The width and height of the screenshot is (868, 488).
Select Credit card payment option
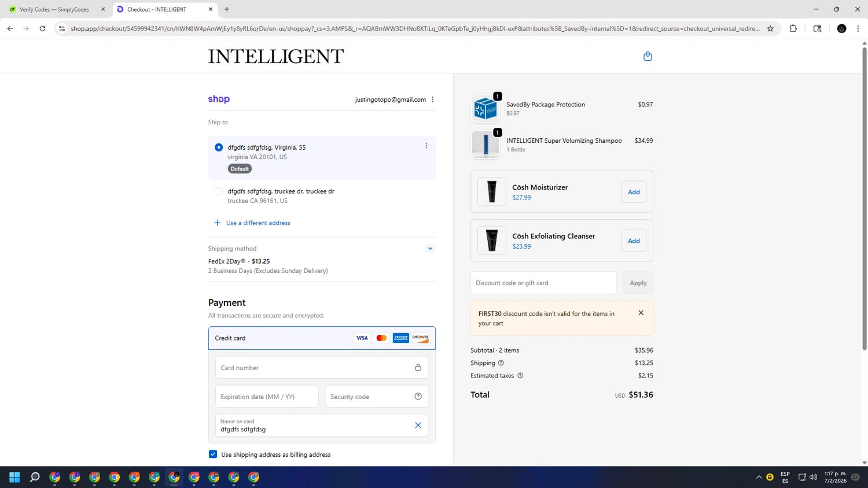click(x=322, y=338)
